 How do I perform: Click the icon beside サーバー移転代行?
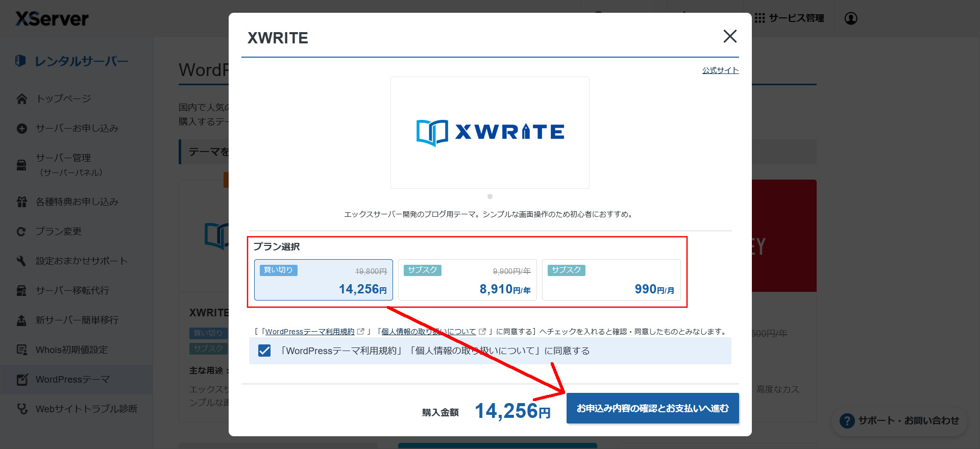pyautogui.click(x=21, y=291)
